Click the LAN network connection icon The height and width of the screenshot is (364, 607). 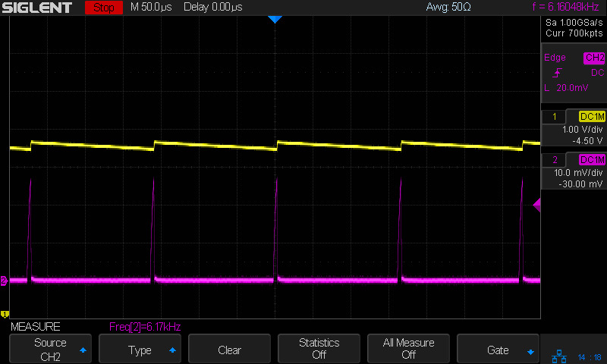559,356
